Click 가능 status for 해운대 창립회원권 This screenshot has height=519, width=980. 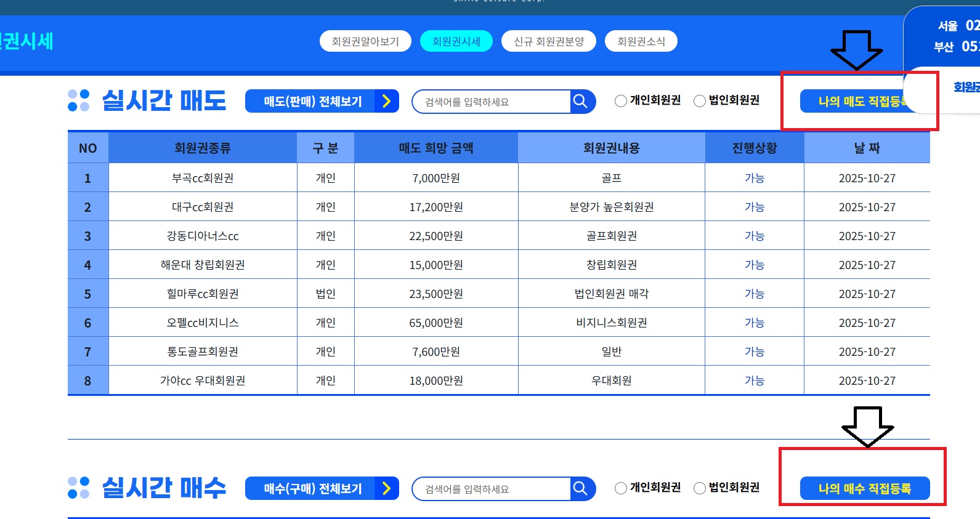click(755, 265)
